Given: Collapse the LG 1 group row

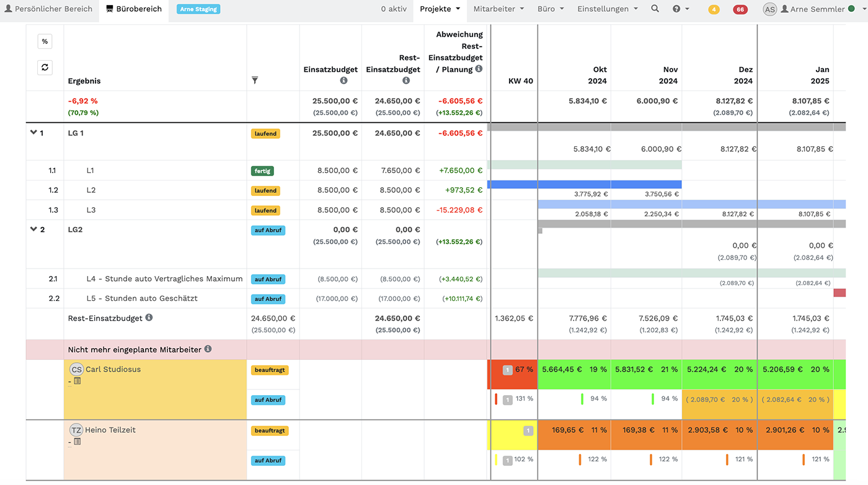Looking at the screenshot, I should pyautogui.click(x=33, y=133).
